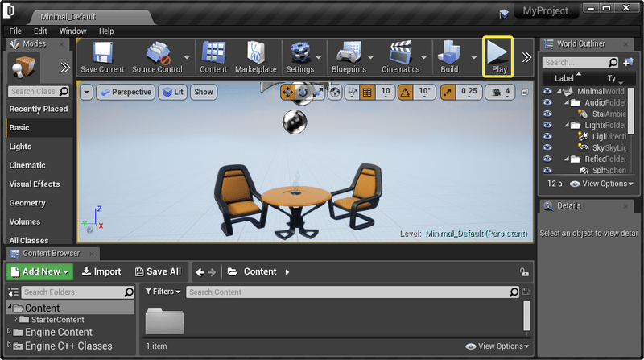Expand Modes panel overflow chevrons

pyautogui.click(x=65, y=68)
